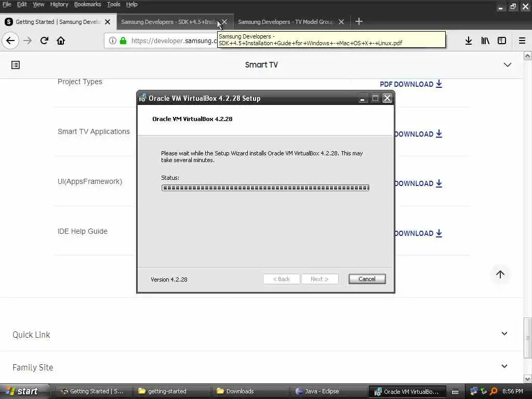The width and height of the screenshot is (532, 399).
Task: Open the Firefox hamburger menu
Action: [x=522, y=41]
